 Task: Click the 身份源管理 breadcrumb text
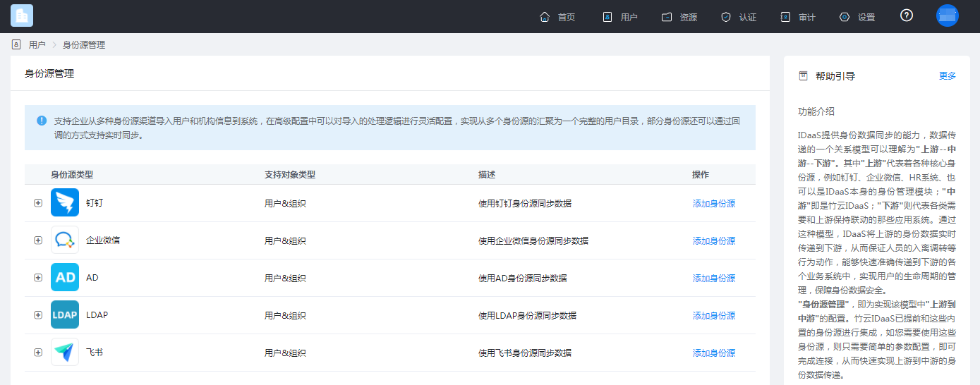pyautogui.click(x=84, y=45)
